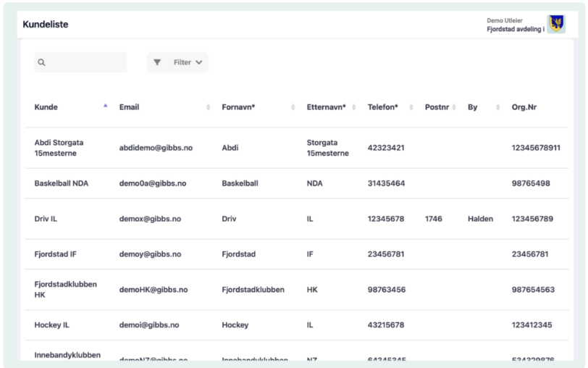Open the Fjordstadklubben HK customer entry
This screenshot has width=588, height=368.
[65, 289]
